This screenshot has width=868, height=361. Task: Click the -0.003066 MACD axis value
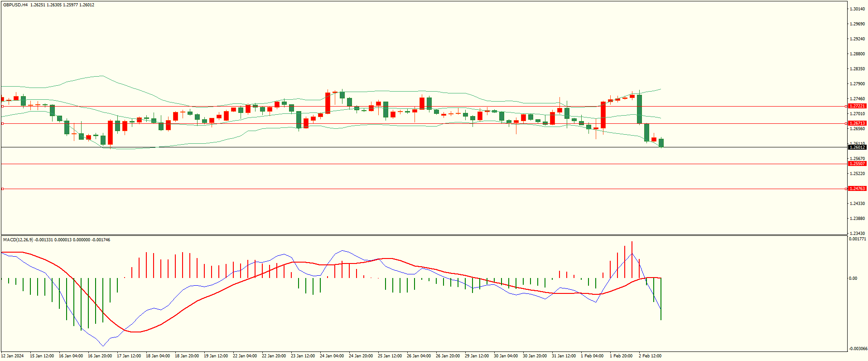coord(858,348)
